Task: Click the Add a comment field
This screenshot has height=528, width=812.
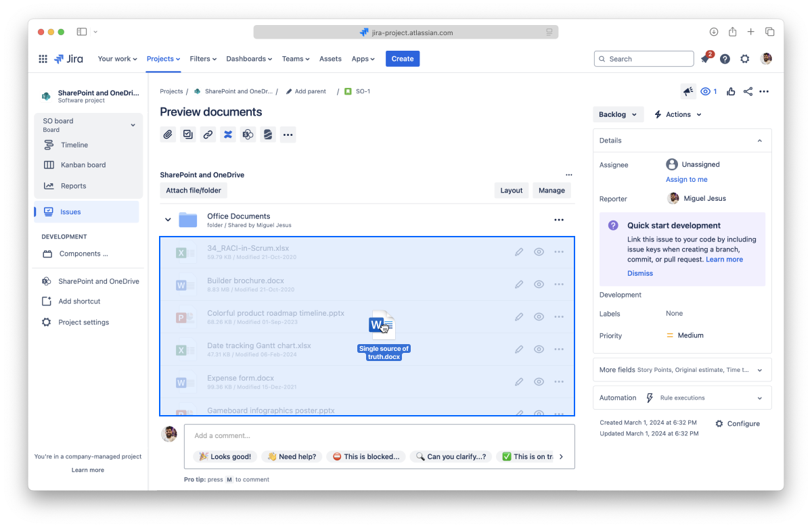Action: pos(379,435)
